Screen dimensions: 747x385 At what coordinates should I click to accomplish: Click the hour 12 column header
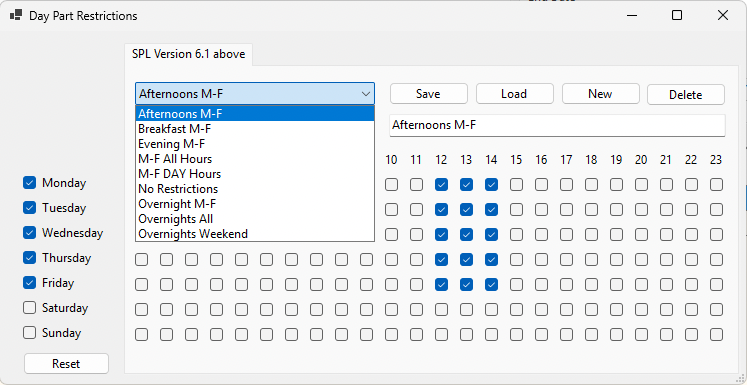pyautogui.click(x=441, y=160)
